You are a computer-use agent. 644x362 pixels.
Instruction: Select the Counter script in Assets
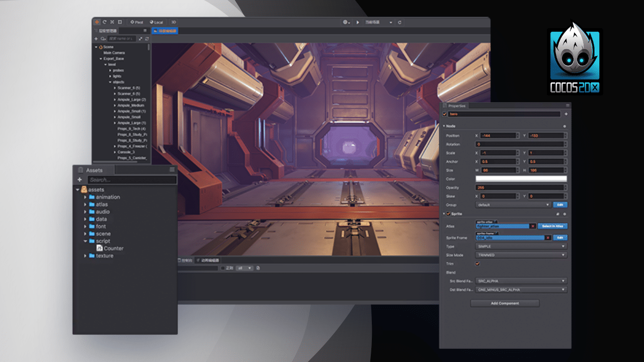coord(111,248)
